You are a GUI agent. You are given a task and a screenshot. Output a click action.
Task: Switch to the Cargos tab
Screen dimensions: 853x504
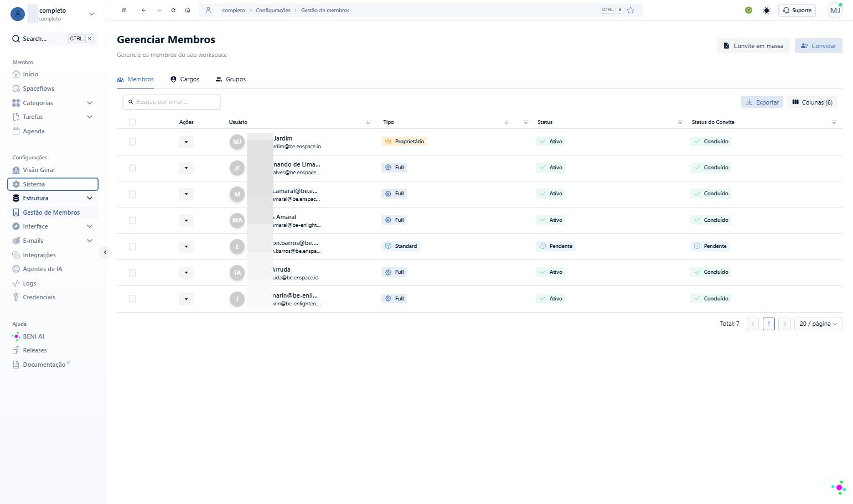click(x=185, y=79)
